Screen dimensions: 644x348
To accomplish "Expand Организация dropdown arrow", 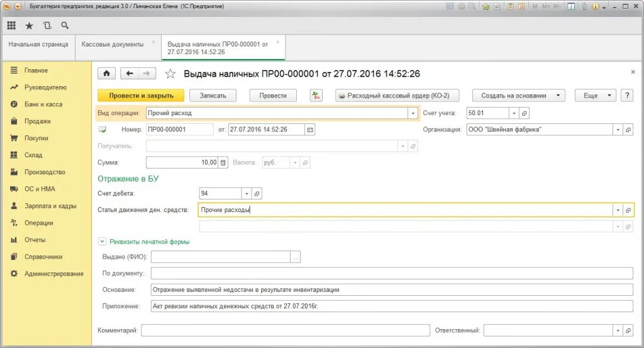I will 618,130.
